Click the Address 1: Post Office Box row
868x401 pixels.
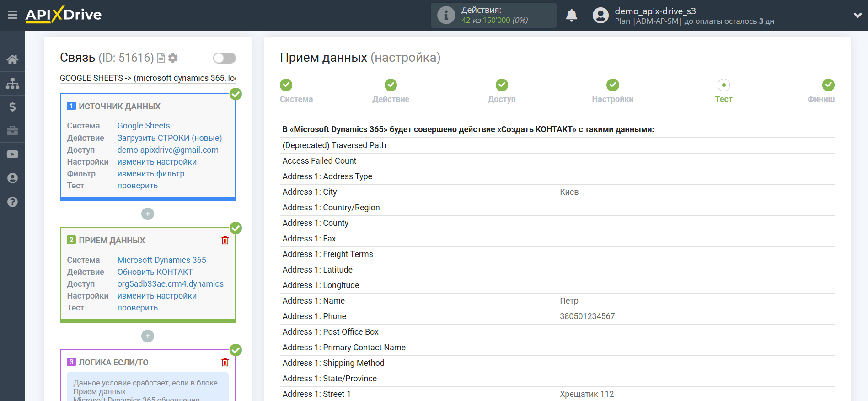point(557,332)
